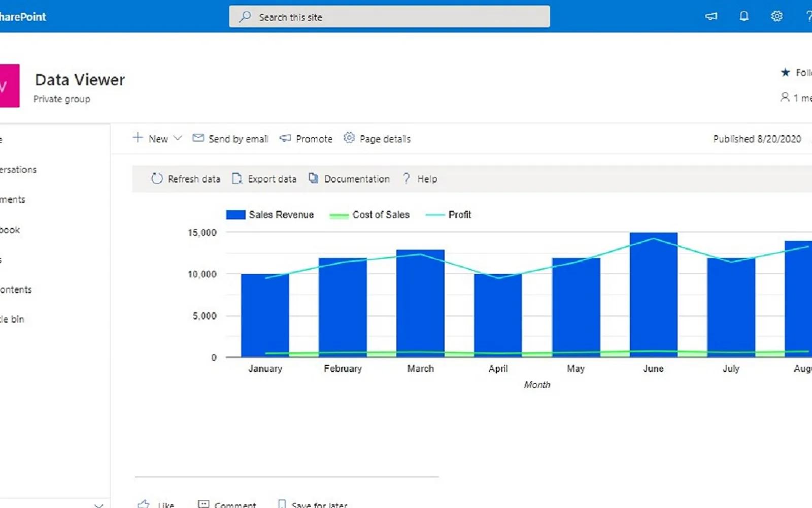Click the Export data file icon
The height and width of the screenshot is (508, 812).
tap(237, 178)
